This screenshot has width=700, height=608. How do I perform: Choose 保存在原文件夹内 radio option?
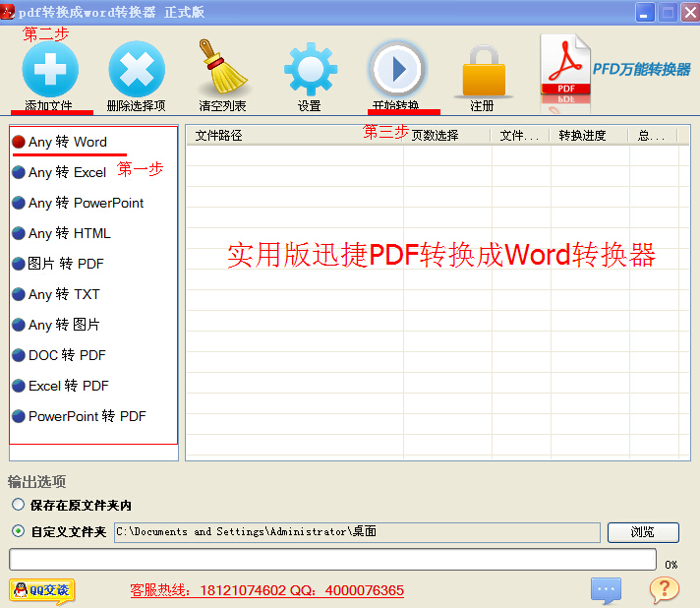(x=18, y=505)
